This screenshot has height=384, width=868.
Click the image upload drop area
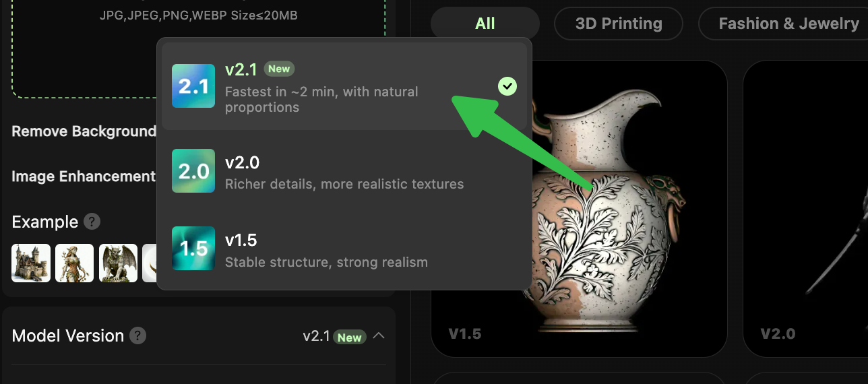pos(199,49)
